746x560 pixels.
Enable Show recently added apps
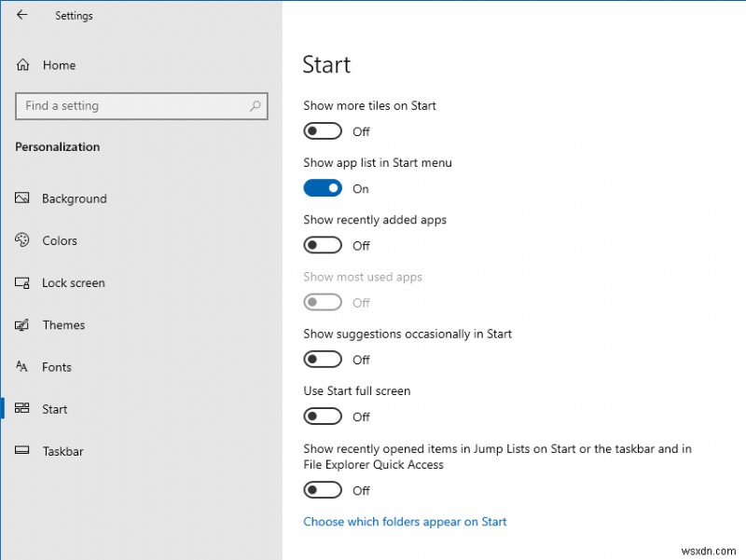(323, 245)
